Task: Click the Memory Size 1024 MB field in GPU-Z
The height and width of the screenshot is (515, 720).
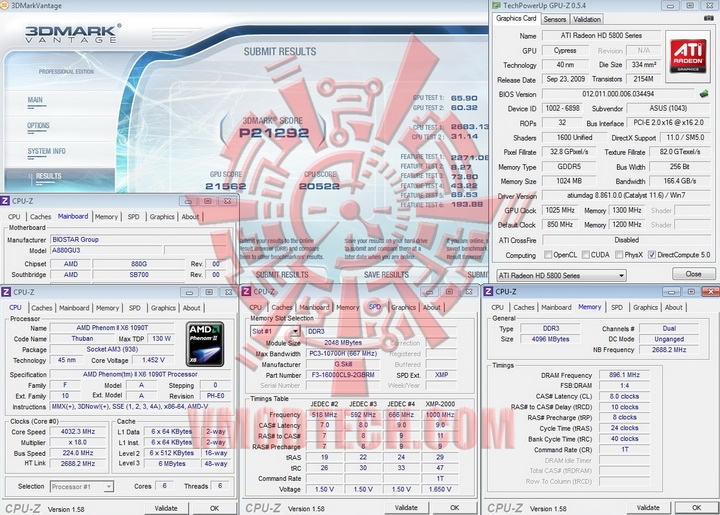Action: click(569, 181)
